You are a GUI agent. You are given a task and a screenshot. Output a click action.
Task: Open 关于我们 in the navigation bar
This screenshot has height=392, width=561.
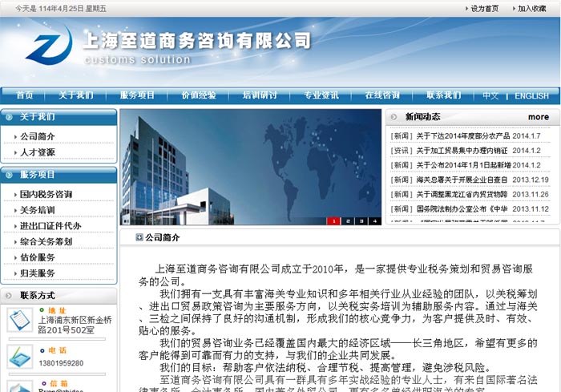76,95
